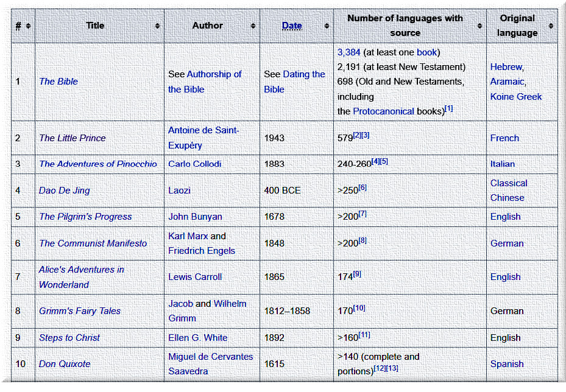Screen dimensions: 566x392
Task: Click footnote [10] next to Grimm's 170
Action: click(359, 308)
